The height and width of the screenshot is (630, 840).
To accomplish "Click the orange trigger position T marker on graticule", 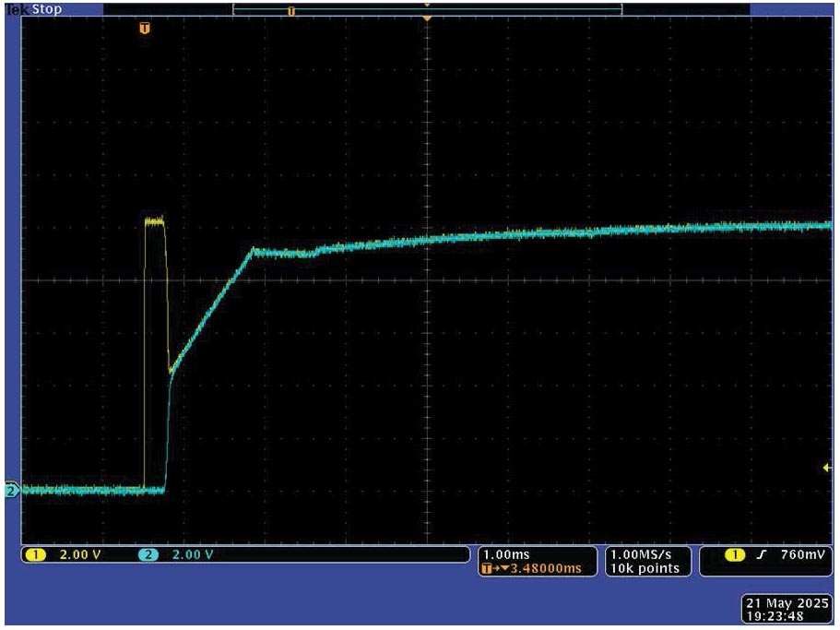I will click(144, 29).
